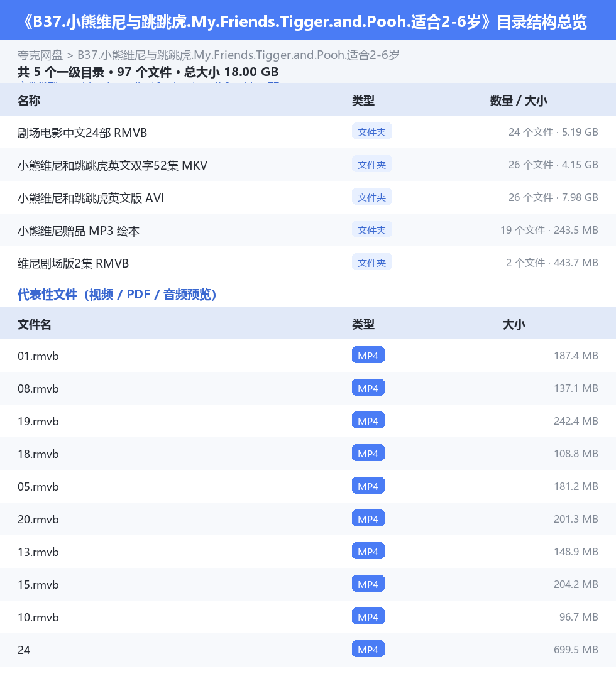This screenshot has width=616, height=686.
Task: Select file 20.rmvb
Action: [38, 520]
